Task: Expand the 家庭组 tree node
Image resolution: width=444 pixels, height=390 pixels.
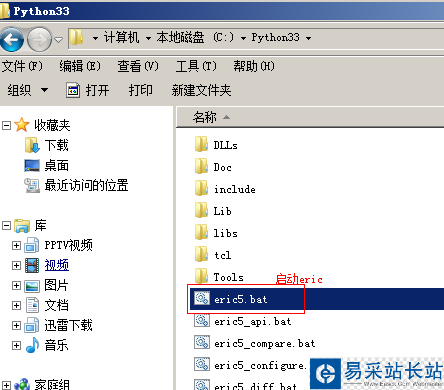Action: 6,386
